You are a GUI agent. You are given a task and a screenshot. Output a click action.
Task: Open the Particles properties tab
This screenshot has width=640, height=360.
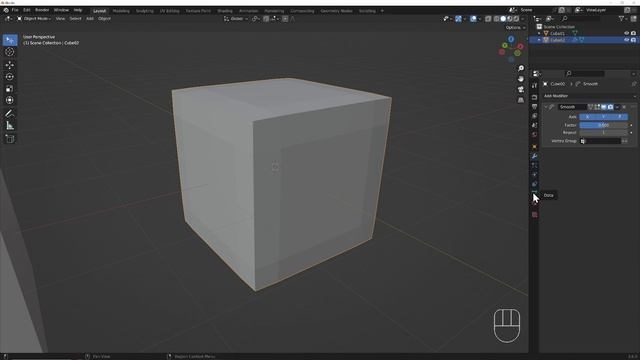pyautogui.click(x=535, y=165)
